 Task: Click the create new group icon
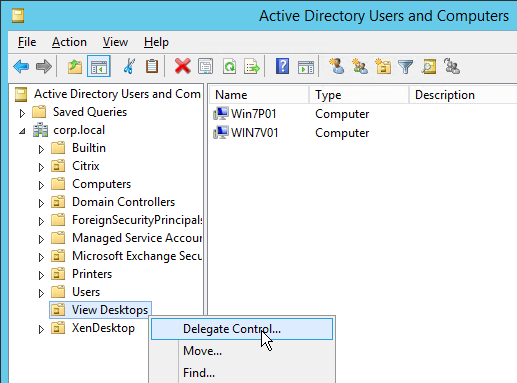pos(360,66)
